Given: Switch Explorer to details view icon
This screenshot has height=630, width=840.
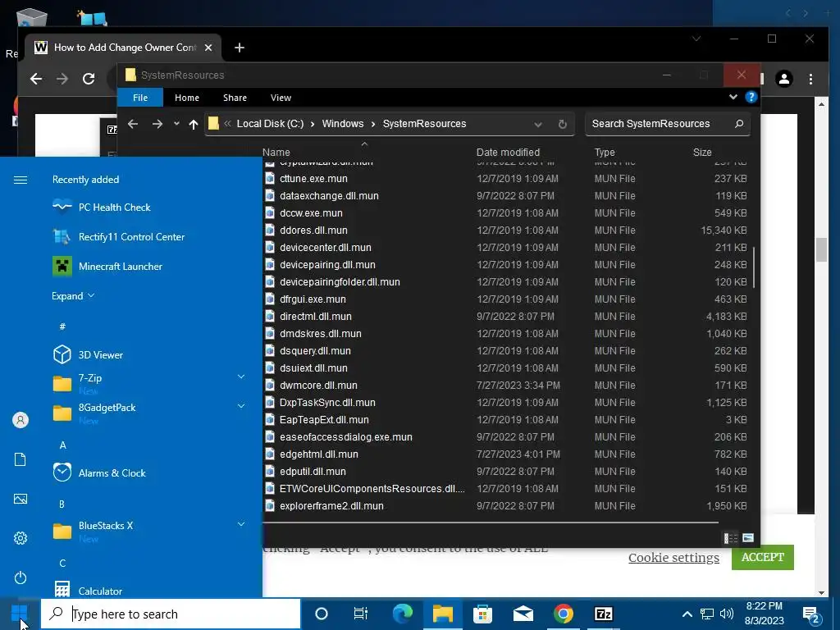Looking at the screenshot, I should (x=731, y=538).
